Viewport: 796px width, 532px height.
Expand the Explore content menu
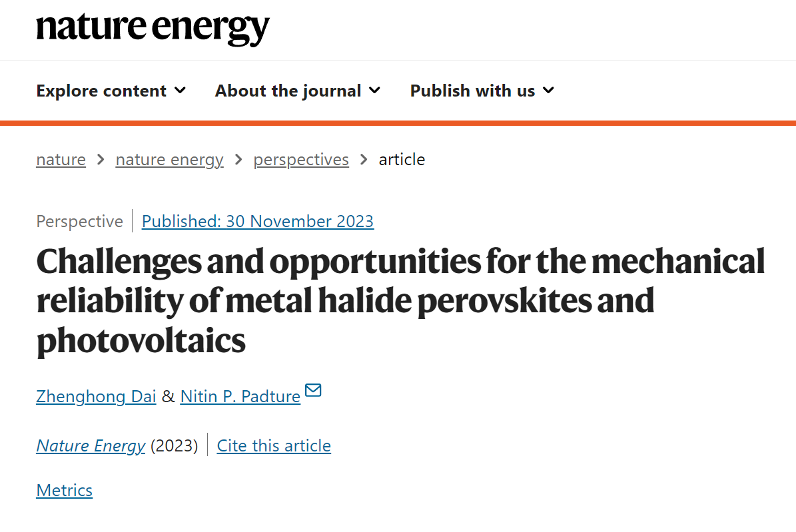111,91
